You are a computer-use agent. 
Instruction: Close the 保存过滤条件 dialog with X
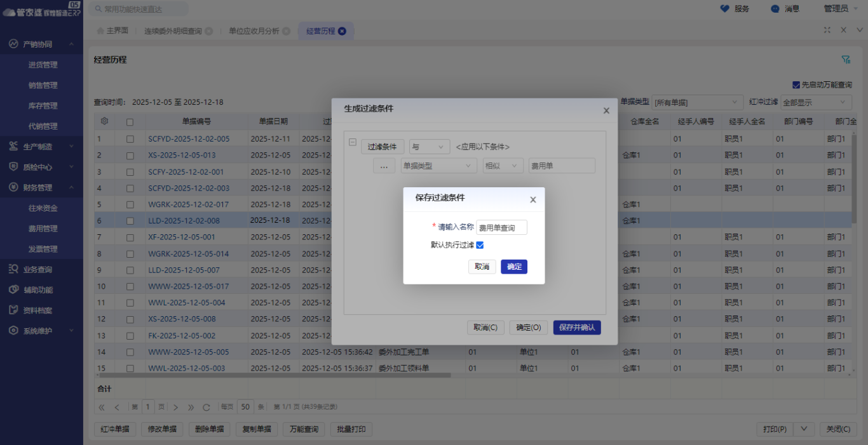[x=532, y=199]
